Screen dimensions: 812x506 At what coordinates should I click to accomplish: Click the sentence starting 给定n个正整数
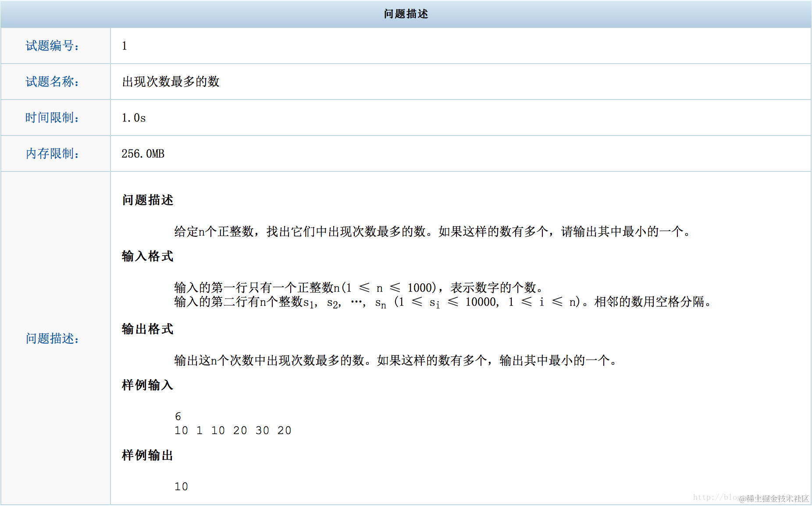pyautogui.click(x=433, y=232)
